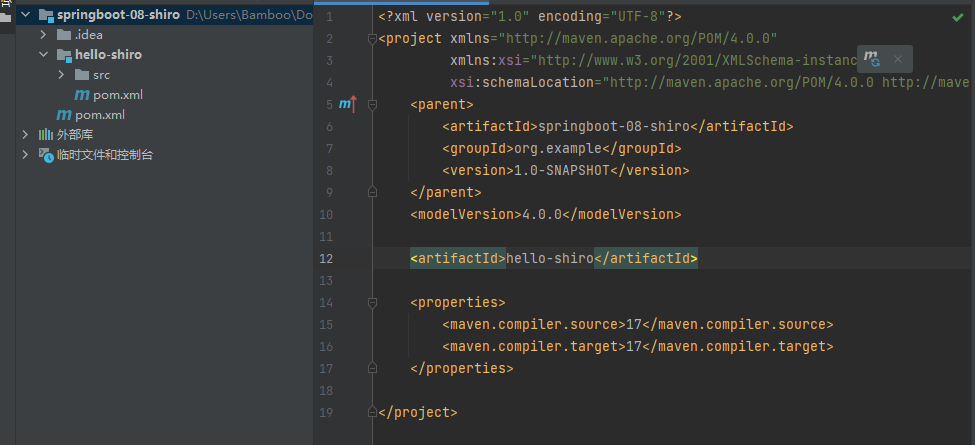Collapse the hello-shiro module node
Viewport: 975px width, 445px height.
(x=44, y=55)
